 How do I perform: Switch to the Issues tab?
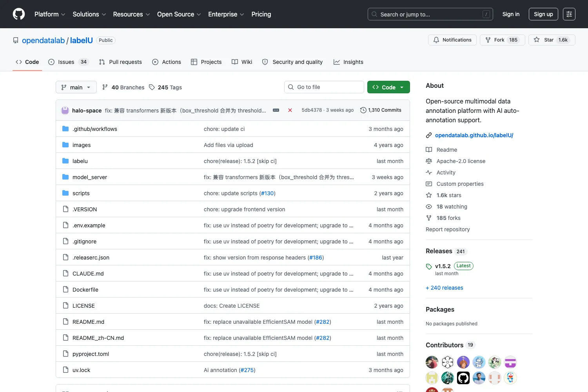(x=69, y=62)
